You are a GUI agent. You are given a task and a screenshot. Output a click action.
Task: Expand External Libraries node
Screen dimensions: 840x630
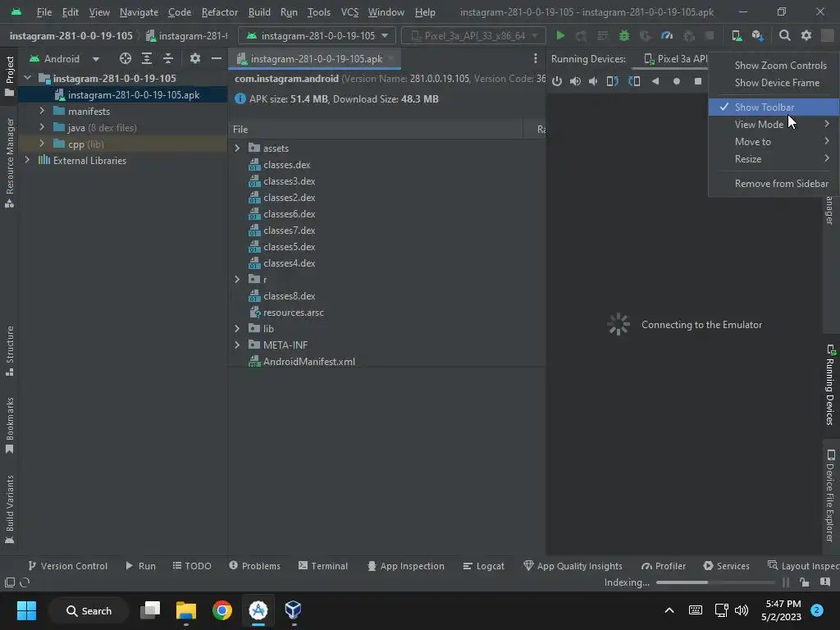coord(27,160)
